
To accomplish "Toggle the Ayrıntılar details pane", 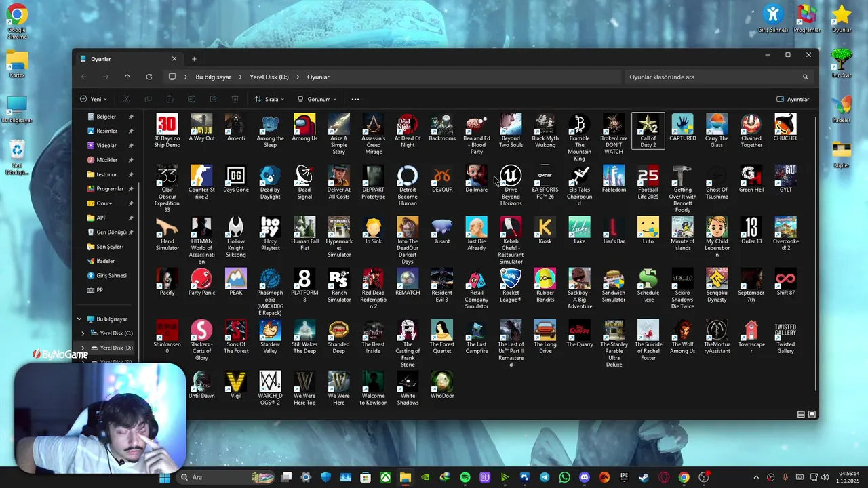I will pyautogui.click(x=793, y=99).
